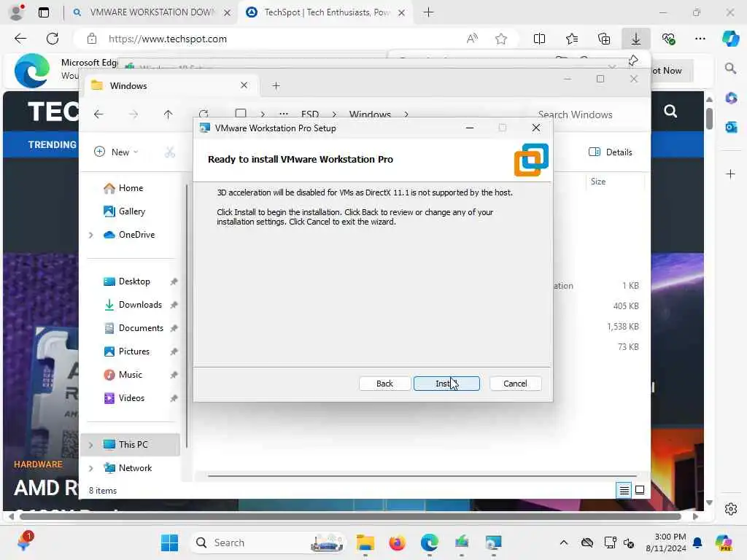Open Firefox from the taskbar

click(x=397, y=542)
